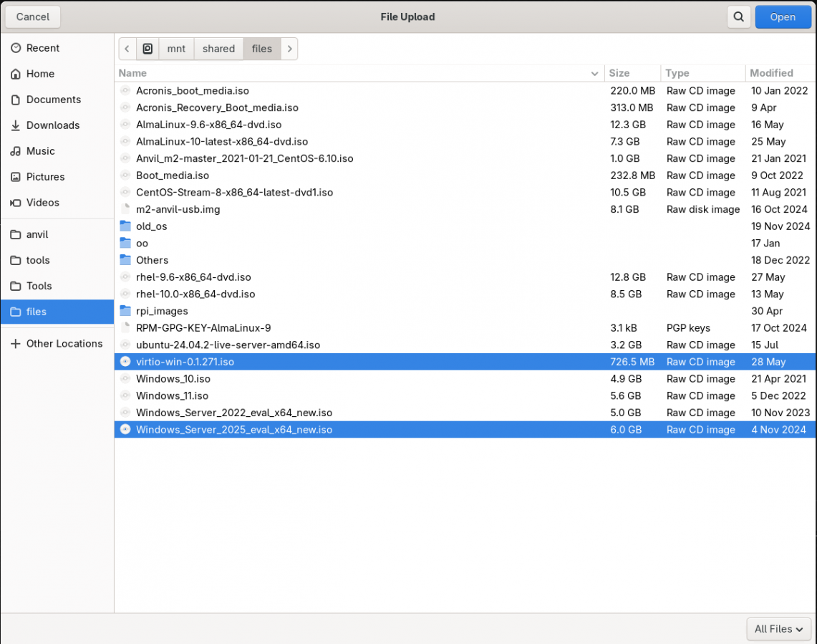Click the old_os folder icon

[125, 226]
